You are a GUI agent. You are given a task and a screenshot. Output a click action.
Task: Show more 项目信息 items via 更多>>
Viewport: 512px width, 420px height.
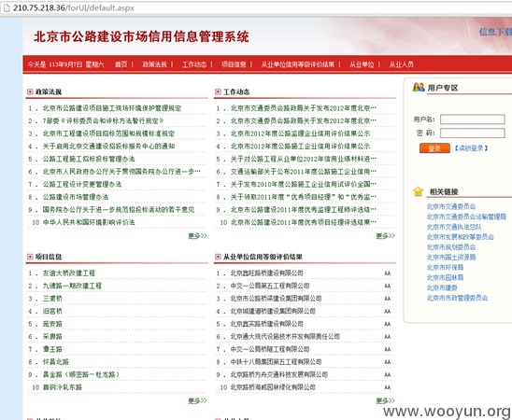tap(197, 400)
